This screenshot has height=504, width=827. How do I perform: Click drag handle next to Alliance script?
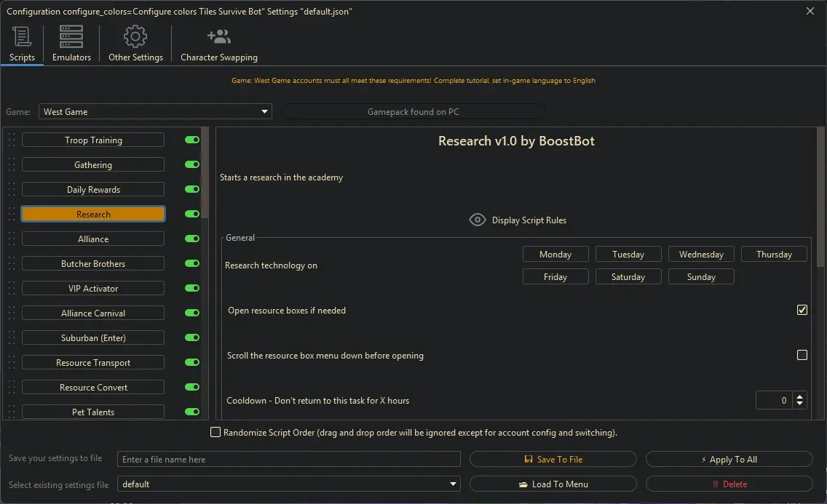(x=12, y=239)
